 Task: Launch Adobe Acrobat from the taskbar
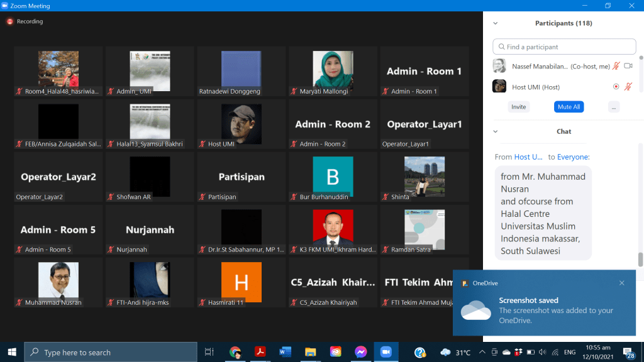click(x=258, y=352)
